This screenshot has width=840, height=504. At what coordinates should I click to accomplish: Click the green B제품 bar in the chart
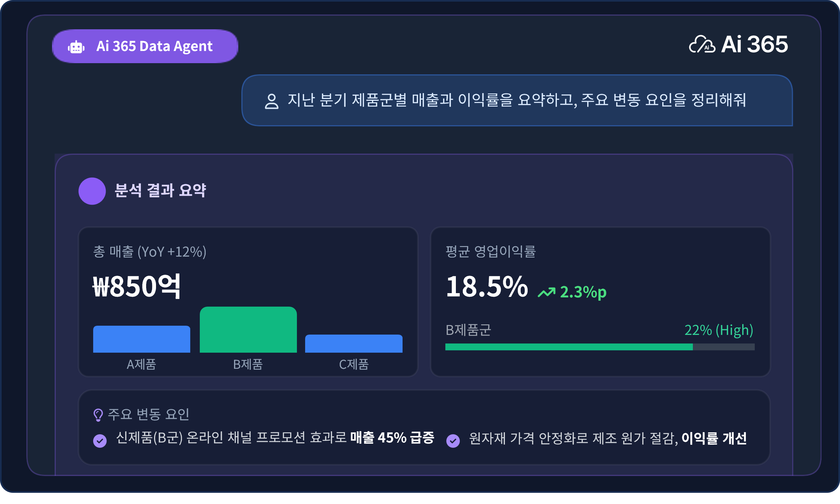click(x=249, y=330)
